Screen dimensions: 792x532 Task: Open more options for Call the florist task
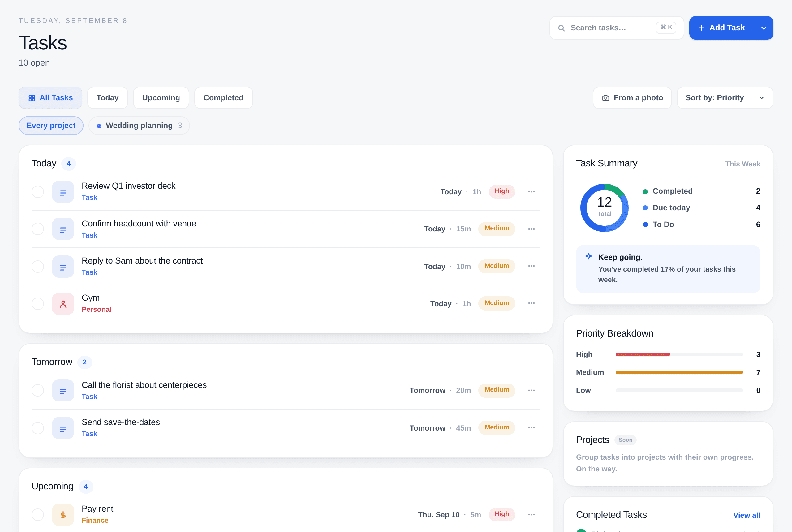(532, 391)
